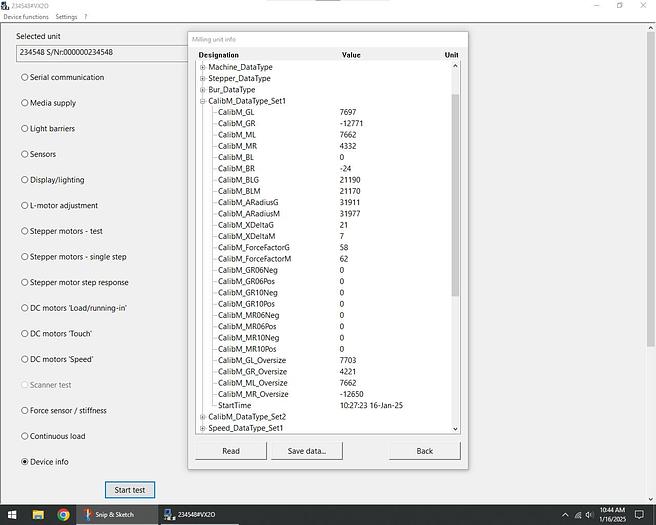Pick the Light barriers radio option
Viewport: 656px width, 525px height.
click(x=24, y=129)
